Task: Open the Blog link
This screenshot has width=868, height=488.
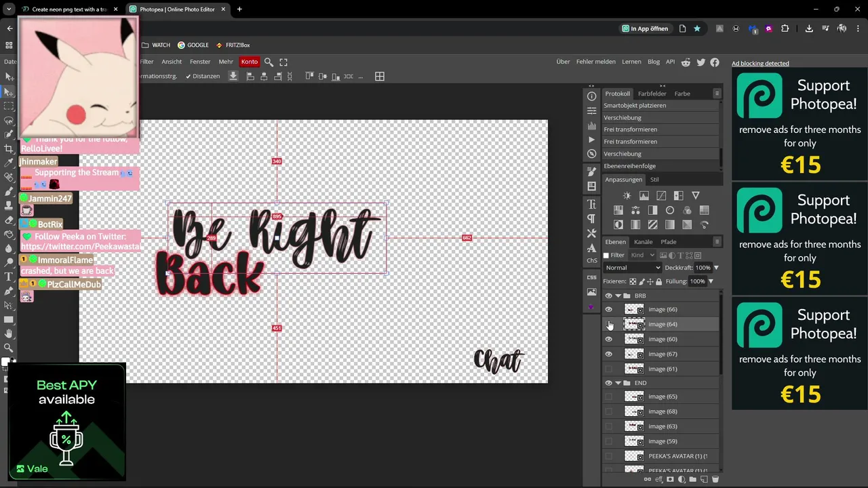Action: (654, 62)
